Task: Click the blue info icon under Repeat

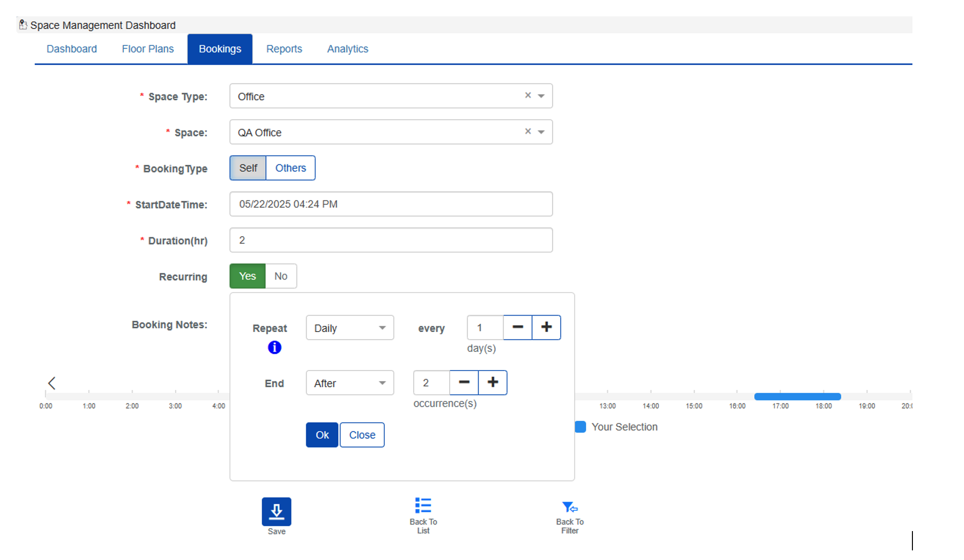Action: coord(274,347)
